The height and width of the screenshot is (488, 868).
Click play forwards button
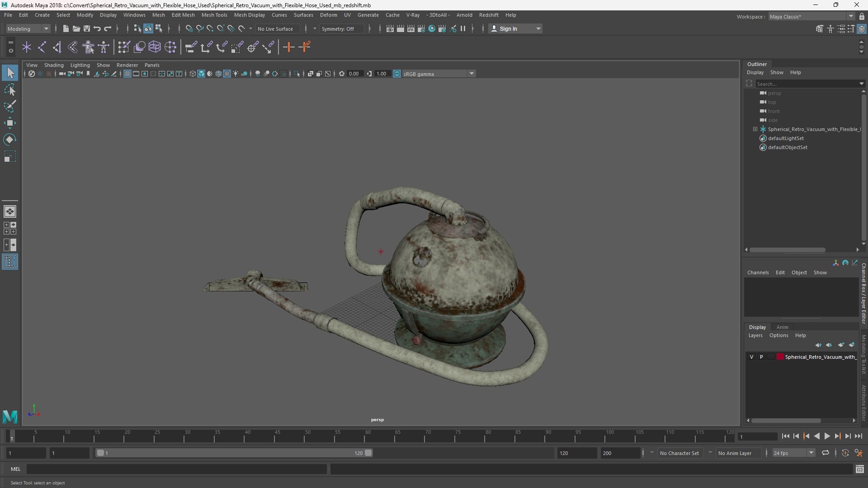[x=827, y=436]
